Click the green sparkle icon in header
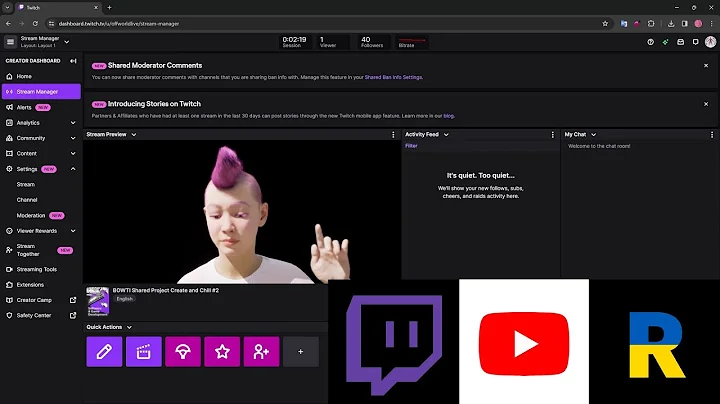 [x=665, y=42]
